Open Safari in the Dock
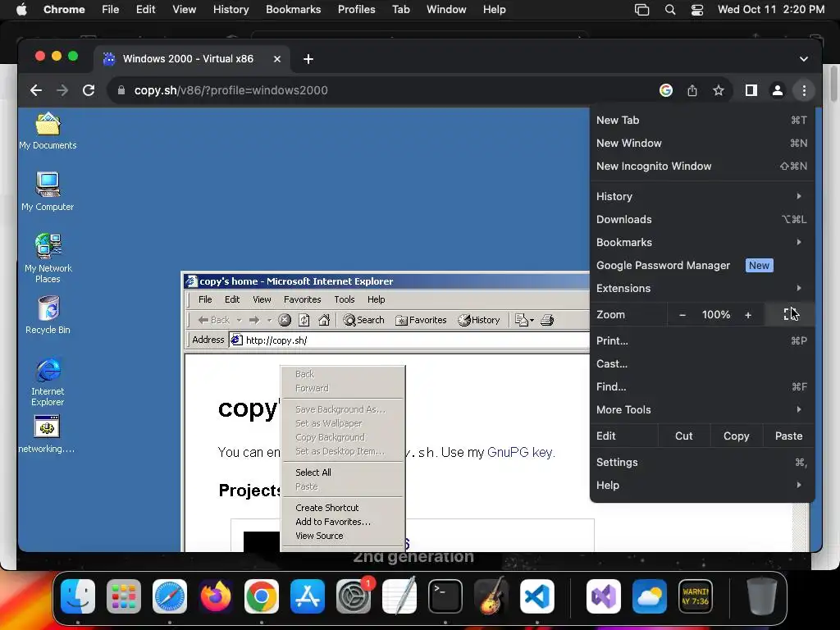The image size is (840, 630). click(x=170, y=596)
